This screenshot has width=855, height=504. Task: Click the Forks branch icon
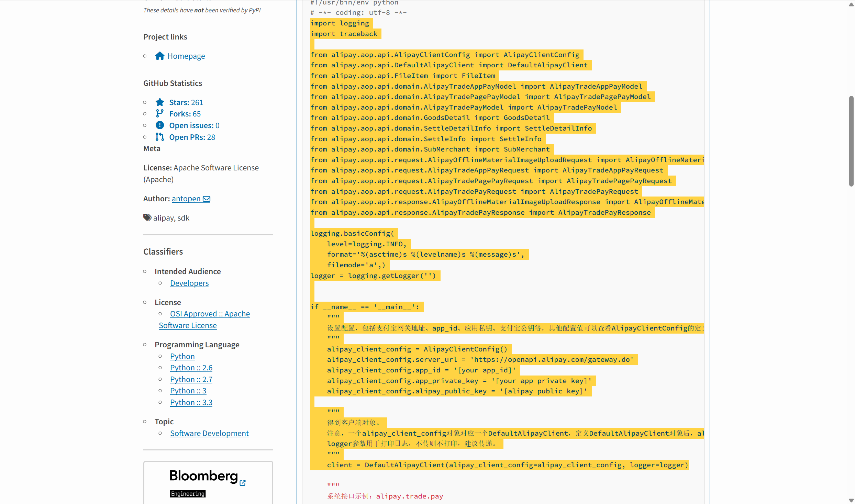pyautogui.click(x=159, y=114)
